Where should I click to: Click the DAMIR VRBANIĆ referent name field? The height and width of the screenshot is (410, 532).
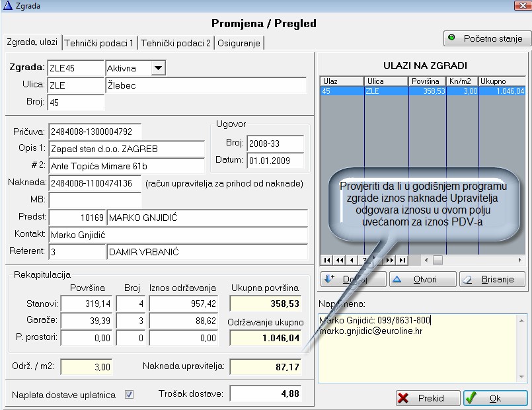[207, 252]
